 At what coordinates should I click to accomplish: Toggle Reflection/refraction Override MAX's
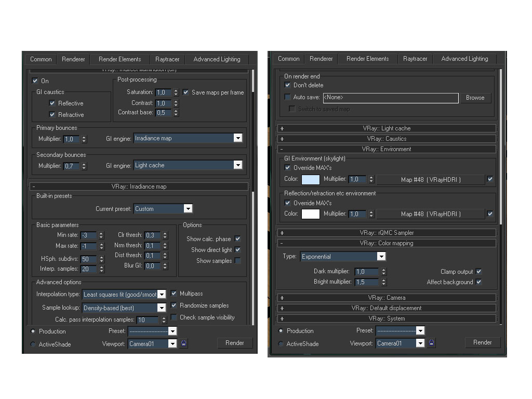pyautogui.click(x=287, y=203)
